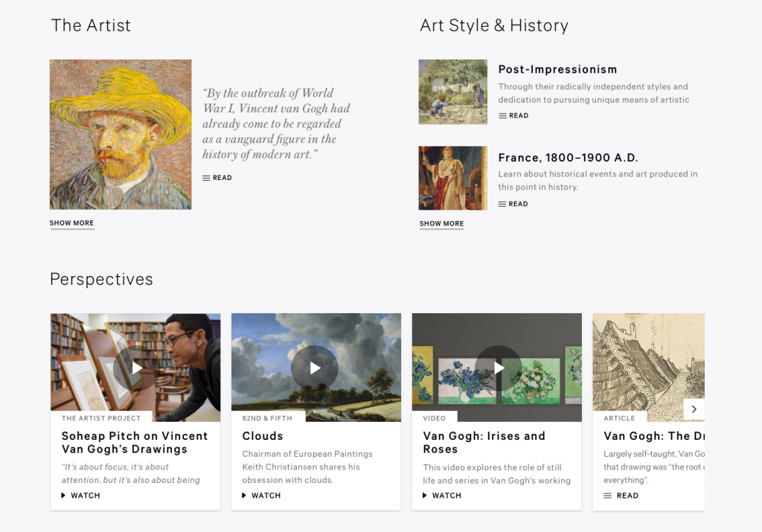Click READ under France, 1800–1900 A.D.
This screenshot has width=762, height=532.
[x=513, y=204]
